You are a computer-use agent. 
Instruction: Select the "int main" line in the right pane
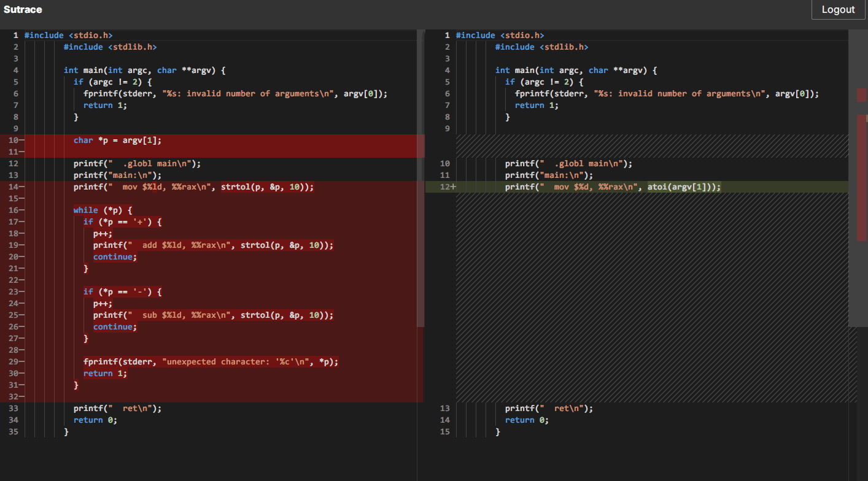pos(577,70)
